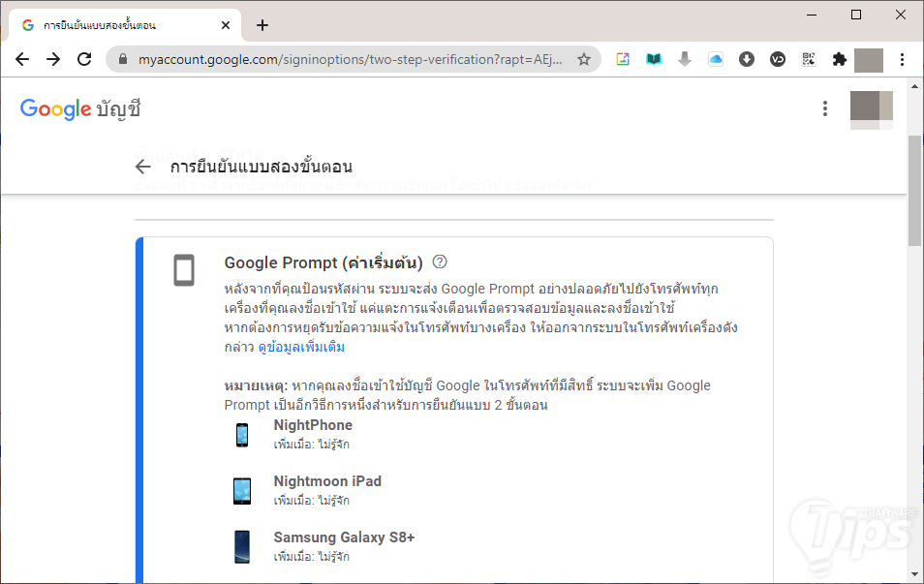Screen dimensions: 924x584
Task: Open Chrome profile avatar in toolbar
Action: click(x=869, y=60)
